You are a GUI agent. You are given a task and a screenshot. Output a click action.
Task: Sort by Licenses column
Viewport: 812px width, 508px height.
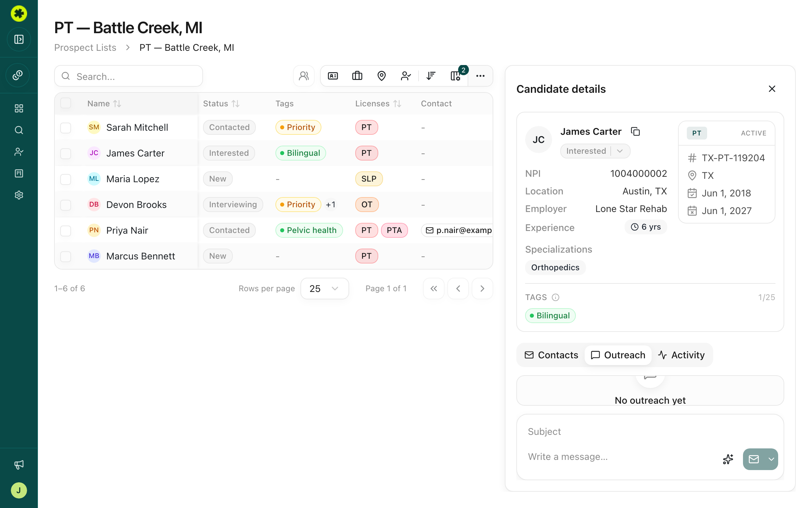(x=378, y=104)
